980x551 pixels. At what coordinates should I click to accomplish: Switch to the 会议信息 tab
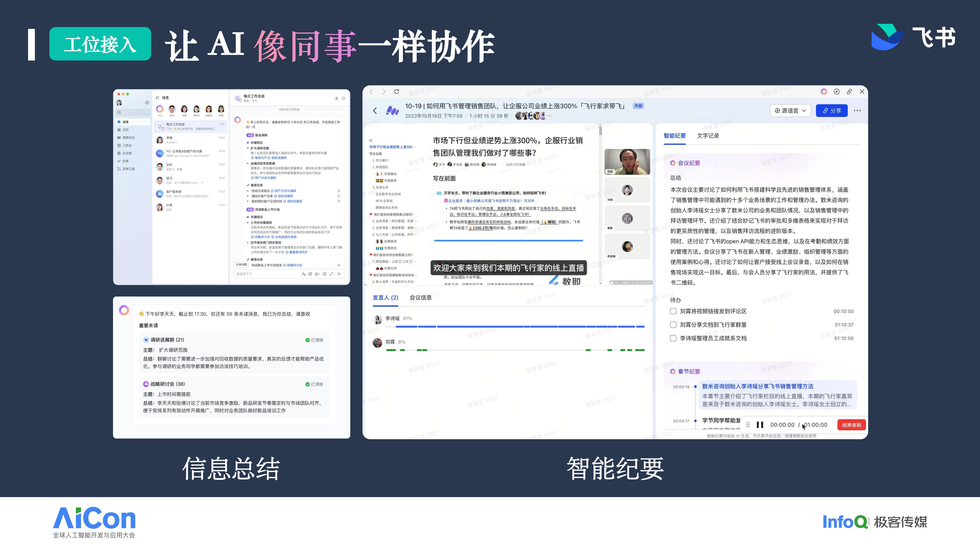click(x=421, y=298)
